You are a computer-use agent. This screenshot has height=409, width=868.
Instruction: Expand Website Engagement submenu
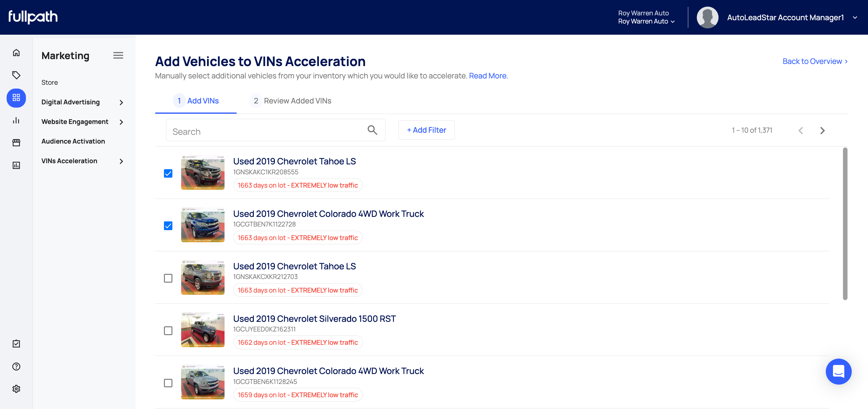point(121,122)
